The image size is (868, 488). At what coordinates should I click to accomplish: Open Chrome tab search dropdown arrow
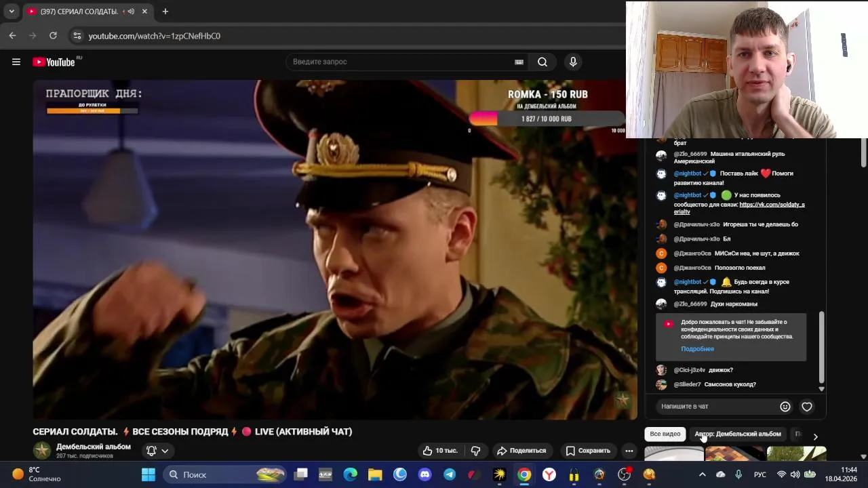[12, 12]
